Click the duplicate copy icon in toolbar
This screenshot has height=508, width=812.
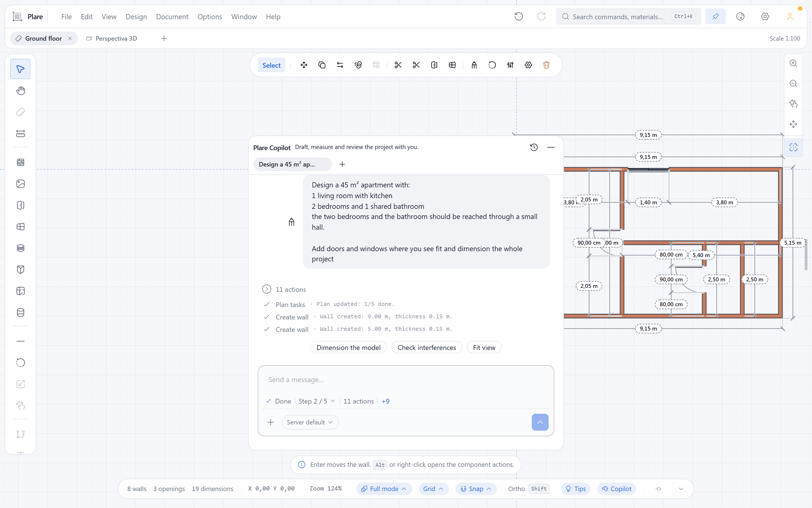(x=322, y=65)
